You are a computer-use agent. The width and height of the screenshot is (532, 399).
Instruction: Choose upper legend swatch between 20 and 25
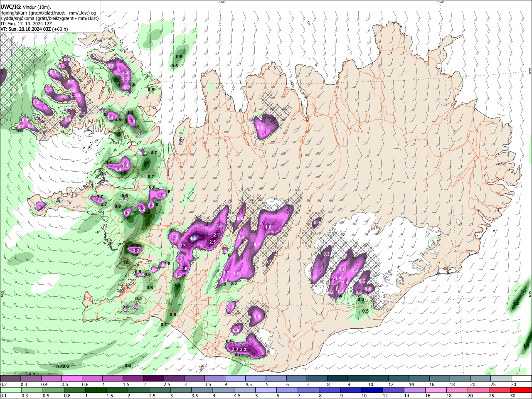pyautogui.click(x=480, y=379)
